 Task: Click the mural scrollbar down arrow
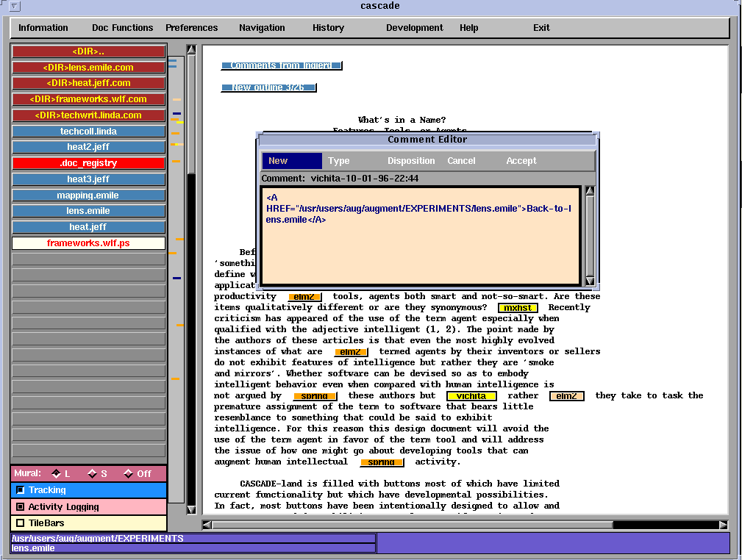(191, 509)
